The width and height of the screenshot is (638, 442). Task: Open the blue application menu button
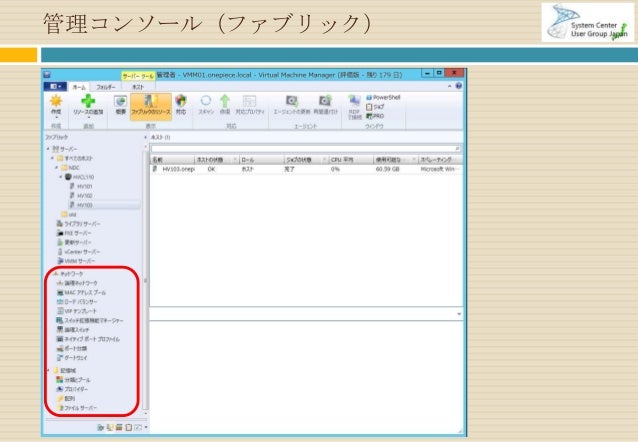point(55,87)
